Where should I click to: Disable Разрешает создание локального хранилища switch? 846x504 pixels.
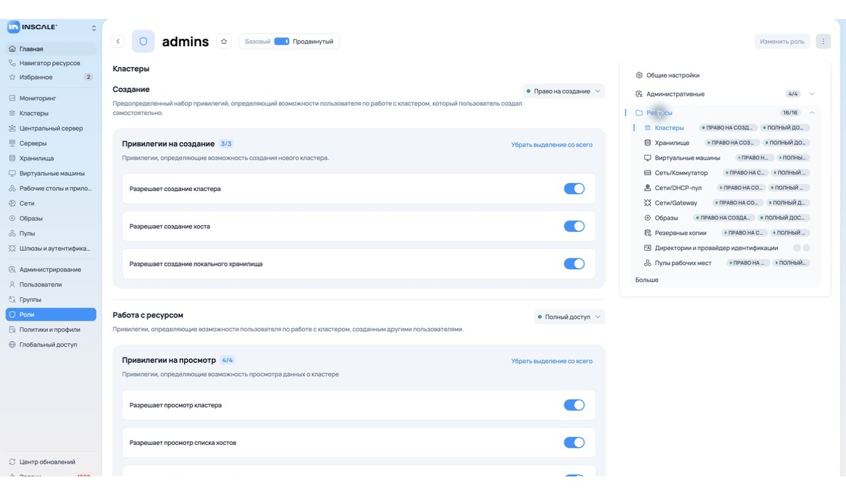(574, 264)
